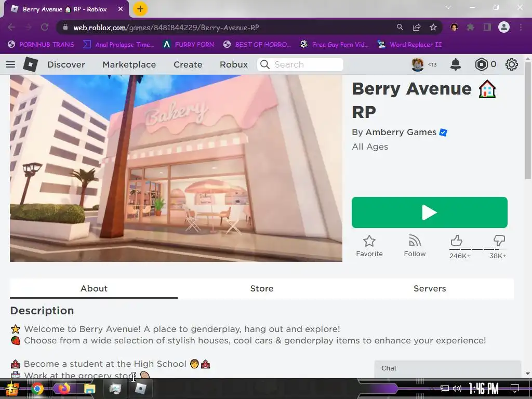This screenshot has height=399, width=532.
Task: Open Roblox app from the taskbar
Action: [x=140, y=389]
